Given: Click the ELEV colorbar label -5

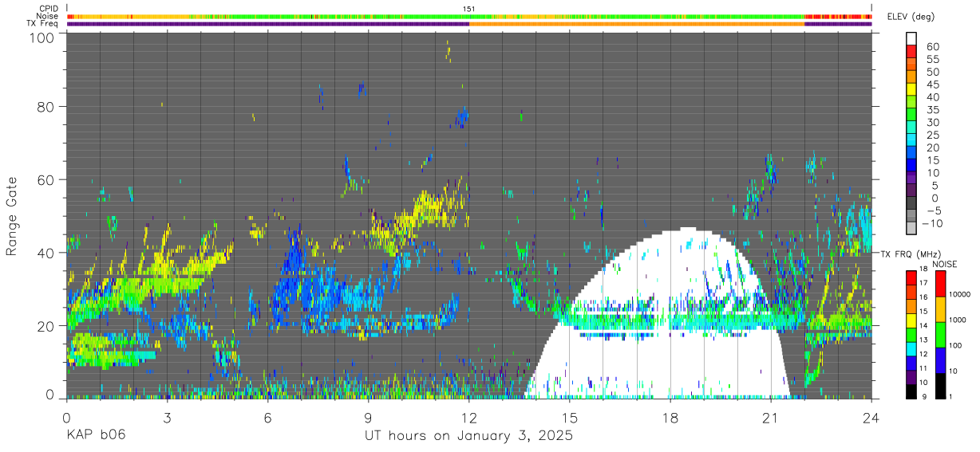Looking at the screenshot, I should [933, 210].
